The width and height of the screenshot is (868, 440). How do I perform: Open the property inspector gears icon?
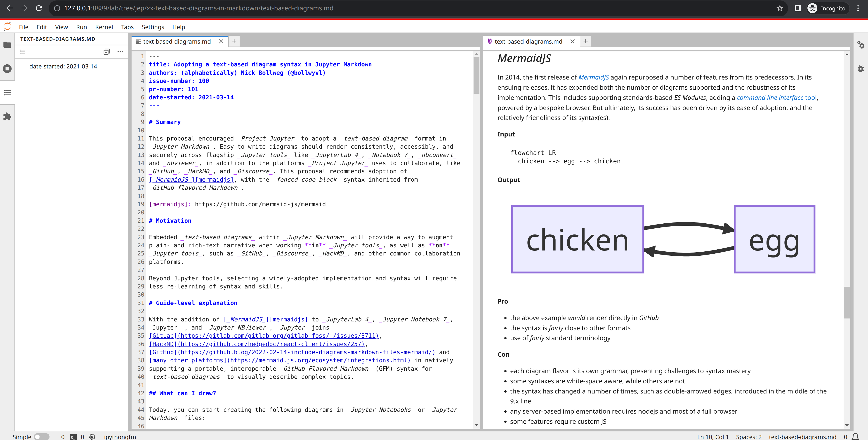[861, 44]
